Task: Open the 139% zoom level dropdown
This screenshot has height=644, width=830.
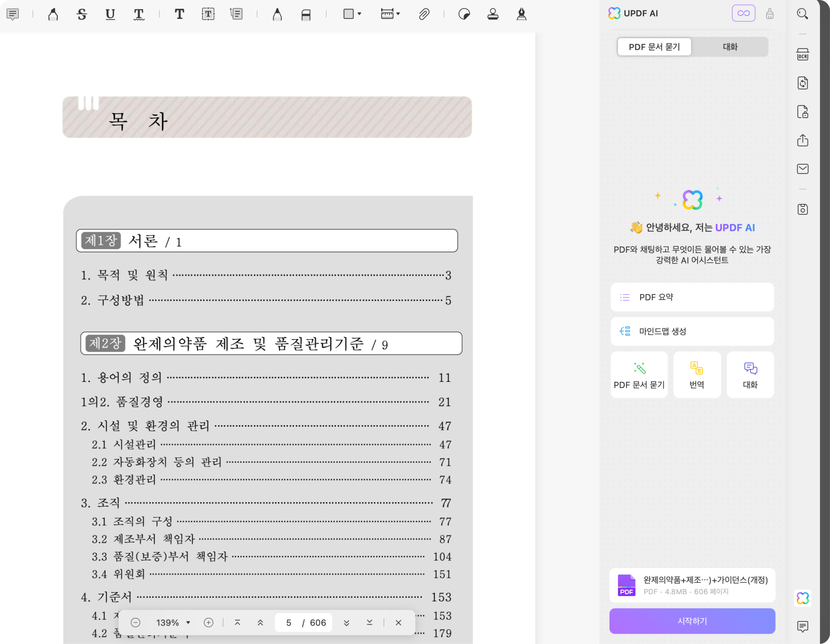Action: click(x=188, y=622)
